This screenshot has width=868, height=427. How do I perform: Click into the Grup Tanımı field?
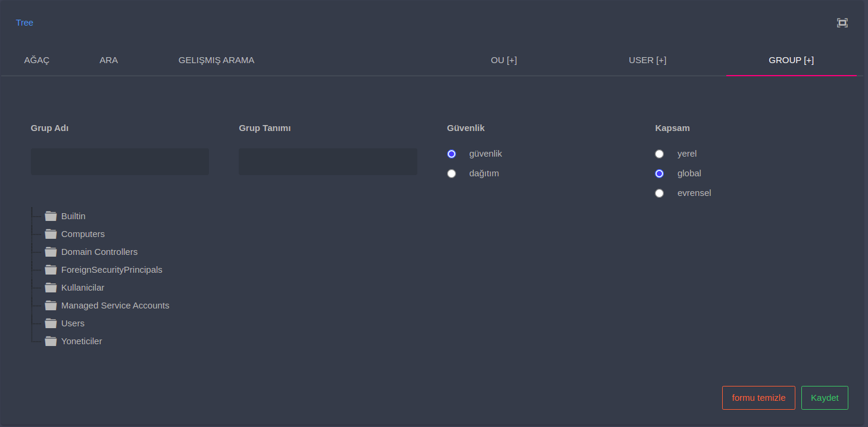(327, 161)
